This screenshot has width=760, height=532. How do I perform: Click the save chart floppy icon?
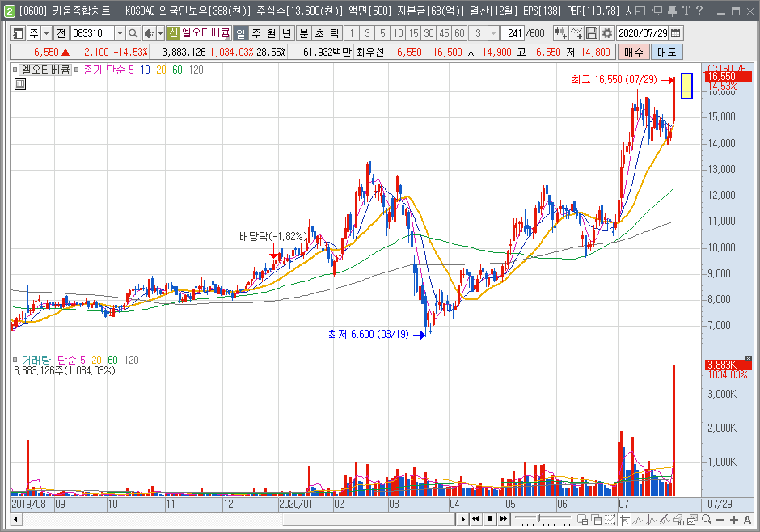point(591,33)
